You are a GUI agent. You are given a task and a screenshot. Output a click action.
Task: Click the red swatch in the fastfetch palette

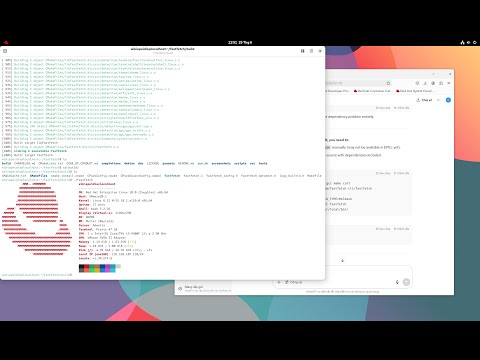(x=86, y=268)
